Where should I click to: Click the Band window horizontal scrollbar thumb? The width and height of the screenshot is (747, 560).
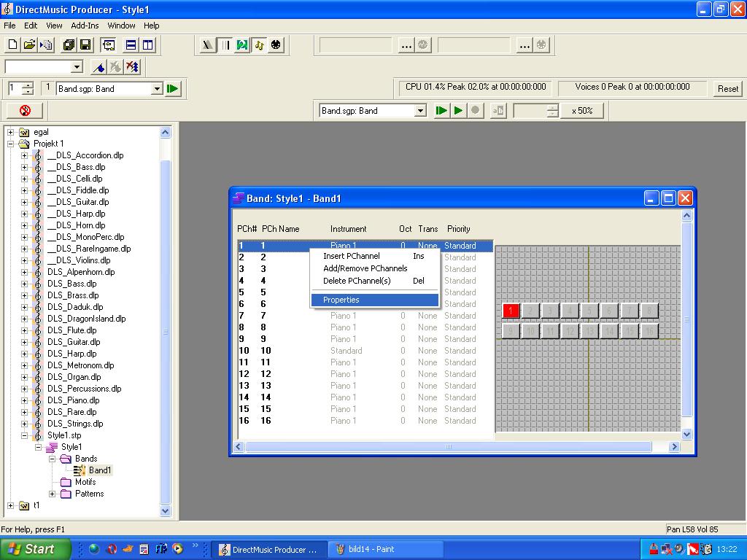pyautogui.click(x=449, y=446)
